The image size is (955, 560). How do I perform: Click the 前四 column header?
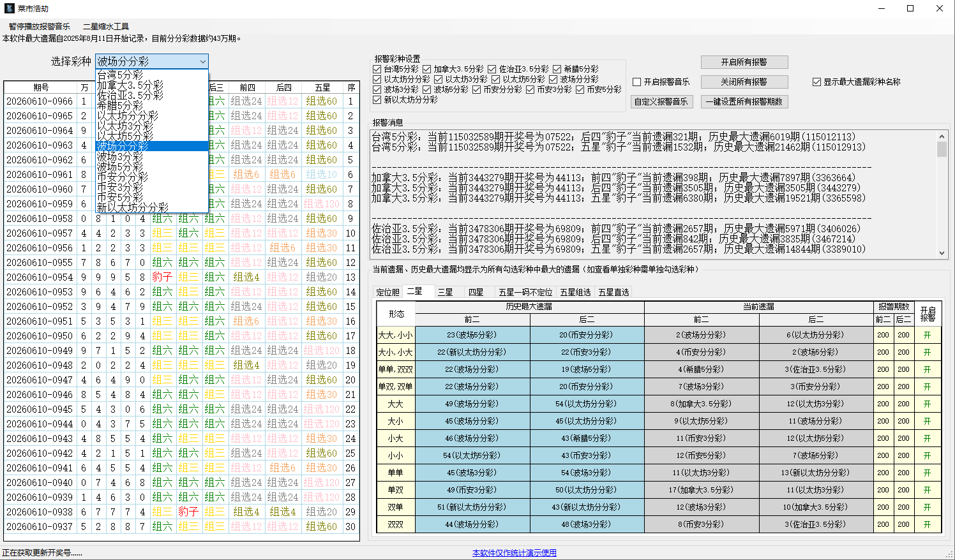247,87
